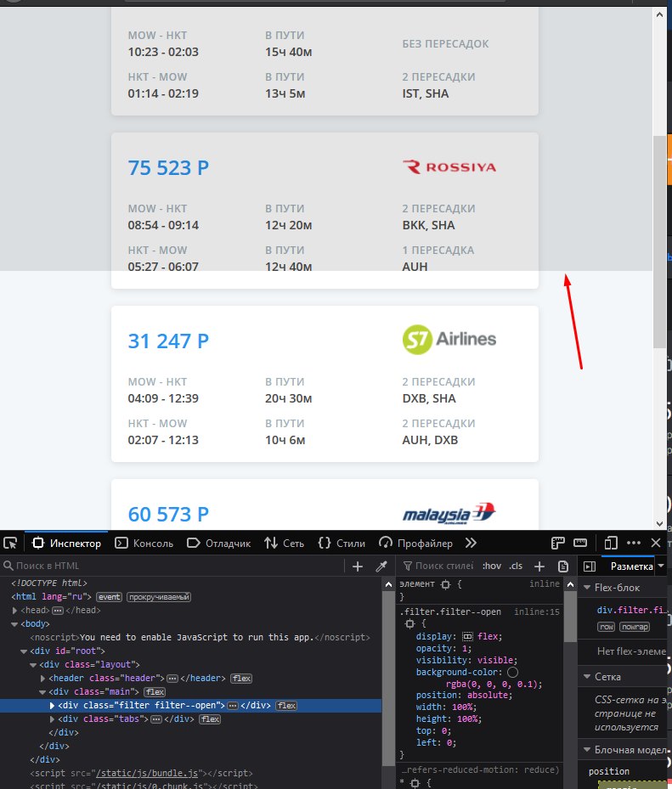Click target icon of элемент rule
Screen dimensions: 672x789
click(x=445, y=584)
